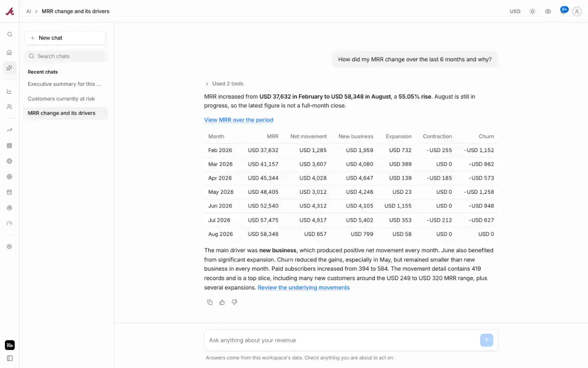Click the black app badge at sidebar bottom
The image size is (588, 368).
(x=10, y=345)
